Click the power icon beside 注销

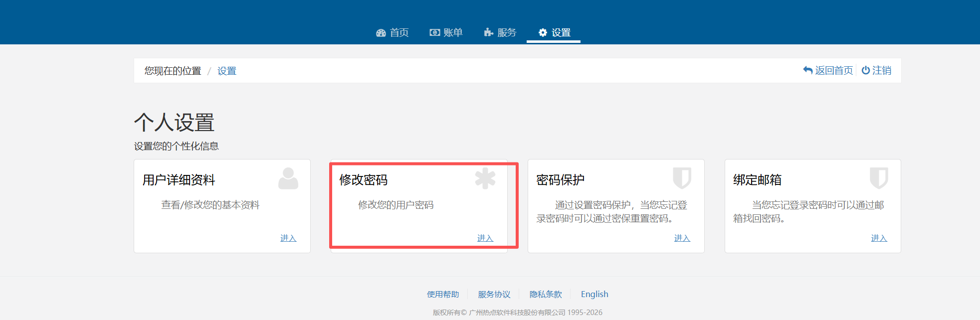tap(866, 70)
